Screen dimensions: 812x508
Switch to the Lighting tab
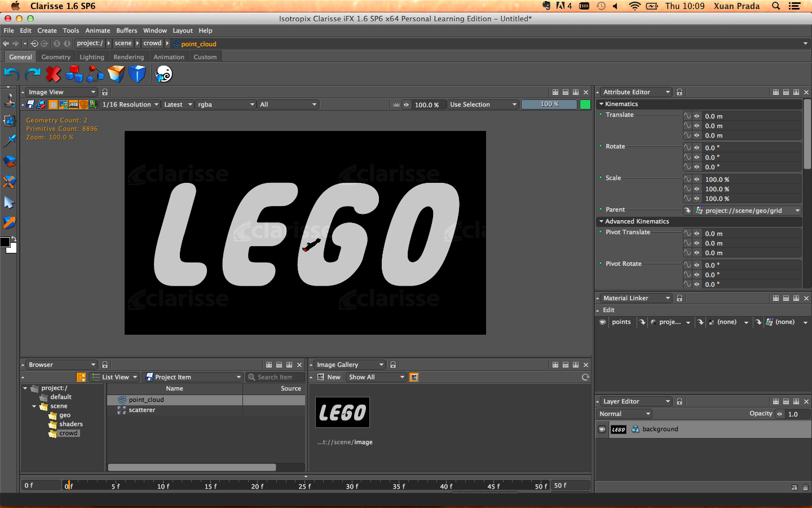tap(92, 57)
